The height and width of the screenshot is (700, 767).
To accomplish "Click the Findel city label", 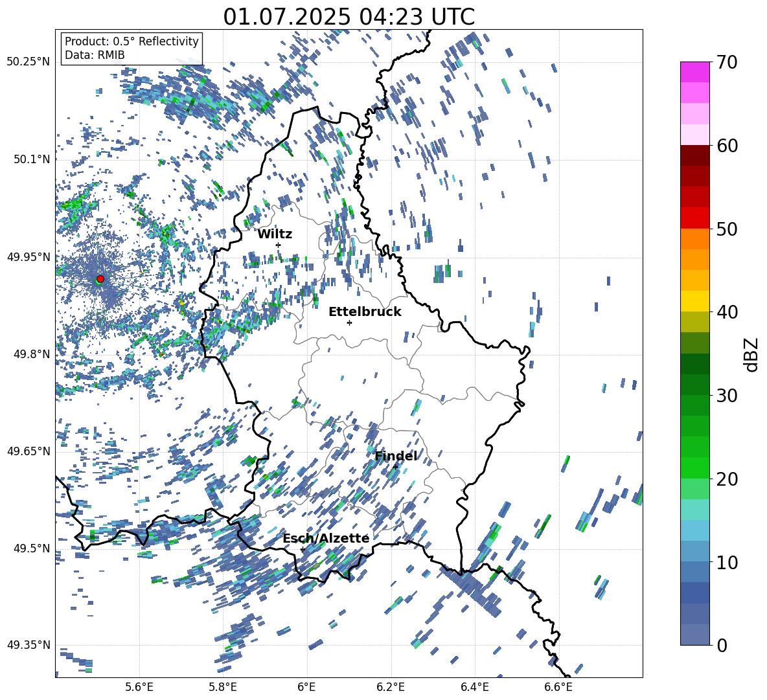I will tap(396, 456).
